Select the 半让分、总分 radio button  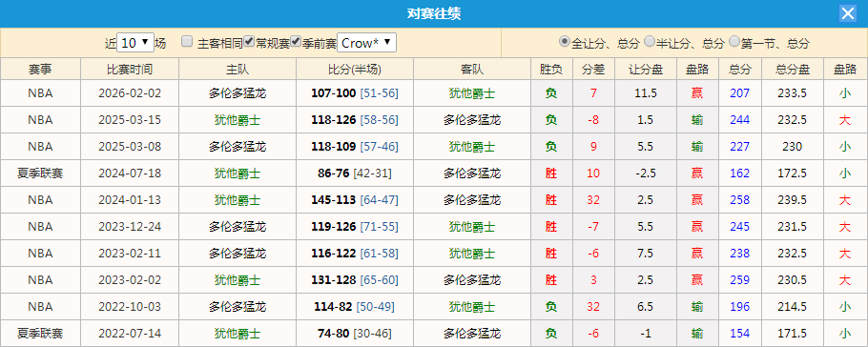coord(649,41)
